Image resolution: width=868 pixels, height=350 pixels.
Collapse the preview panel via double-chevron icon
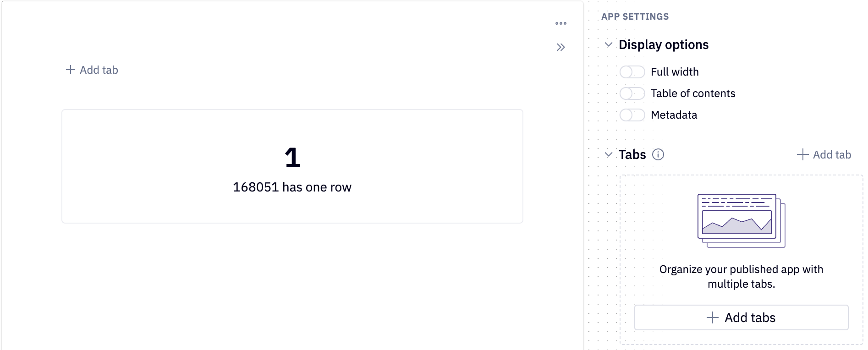coord(561,47)
